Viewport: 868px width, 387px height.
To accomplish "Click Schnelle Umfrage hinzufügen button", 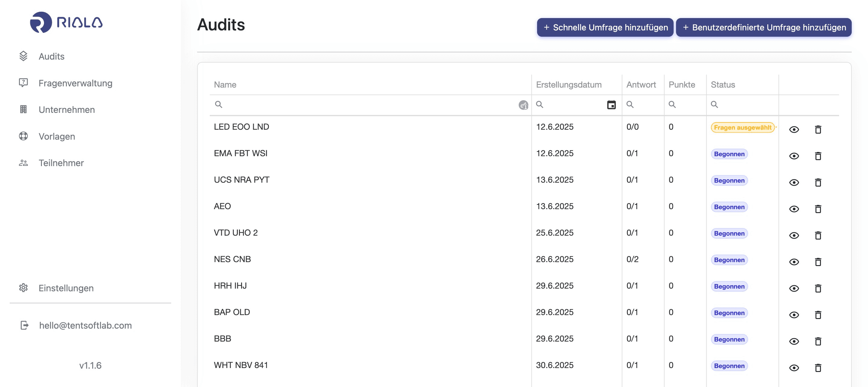I will 605,27.
